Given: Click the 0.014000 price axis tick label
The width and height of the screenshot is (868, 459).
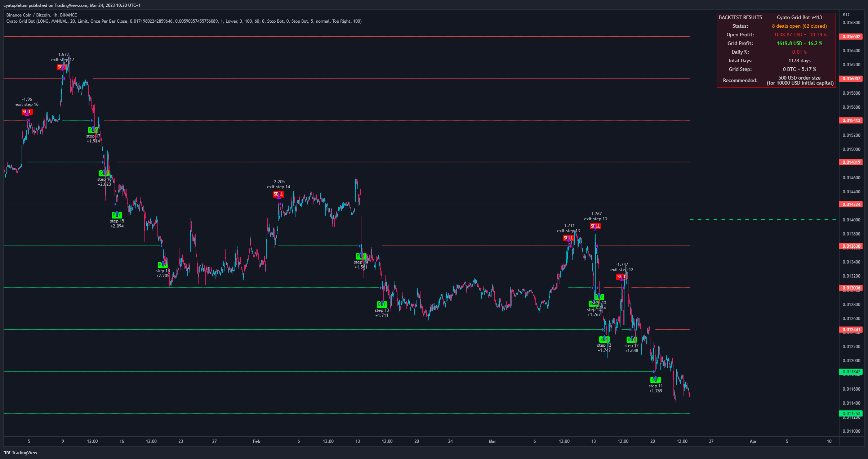Looking at the screenshot, I should [851, 220].
